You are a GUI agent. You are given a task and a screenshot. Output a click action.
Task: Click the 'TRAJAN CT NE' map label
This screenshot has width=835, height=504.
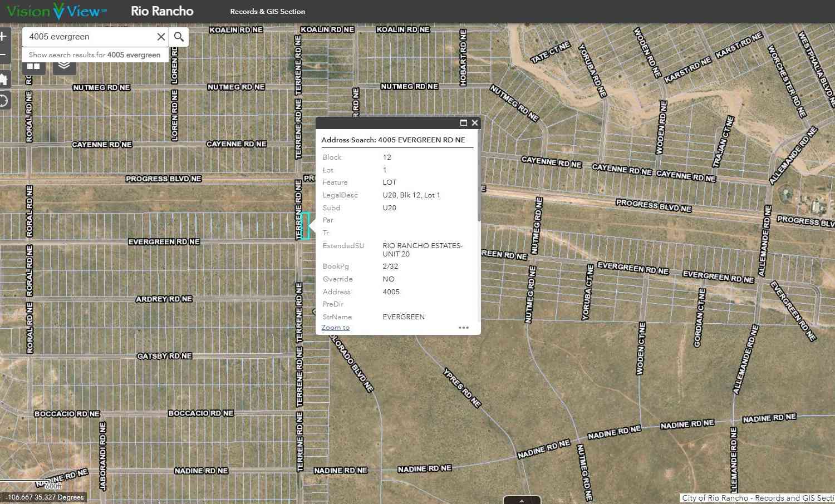click(724, 142)
